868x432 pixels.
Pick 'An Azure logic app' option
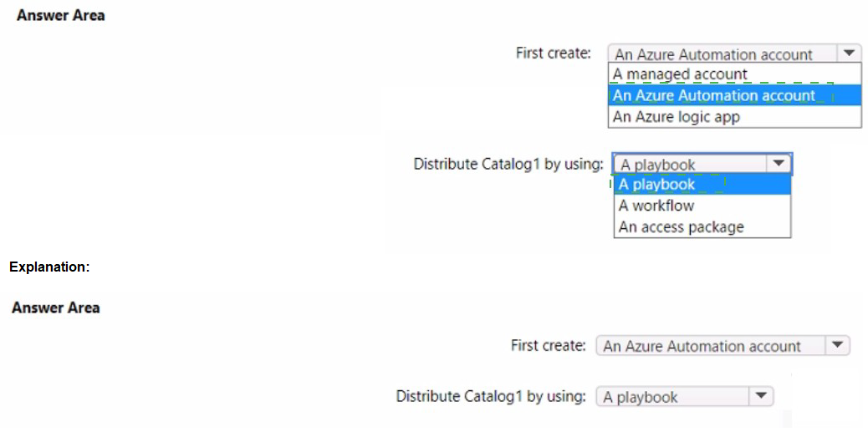click(x=734, y=117)
